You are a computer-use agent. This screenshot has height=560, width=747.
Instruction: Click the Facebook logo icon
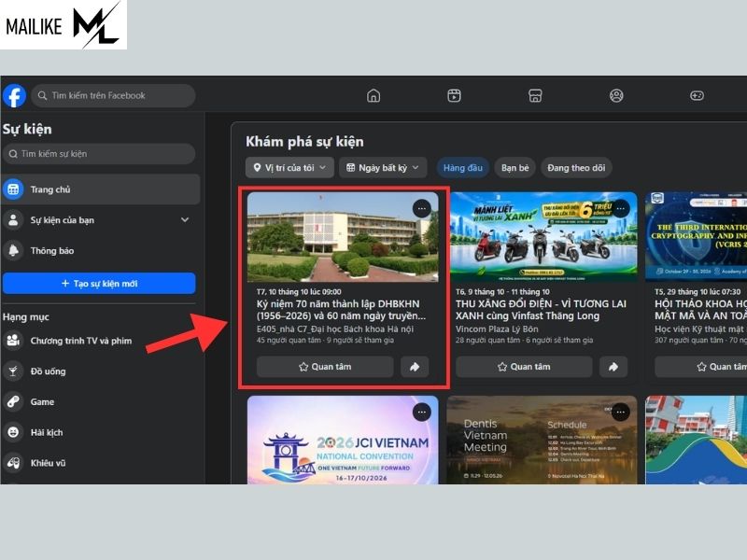(x=14, y=96)
